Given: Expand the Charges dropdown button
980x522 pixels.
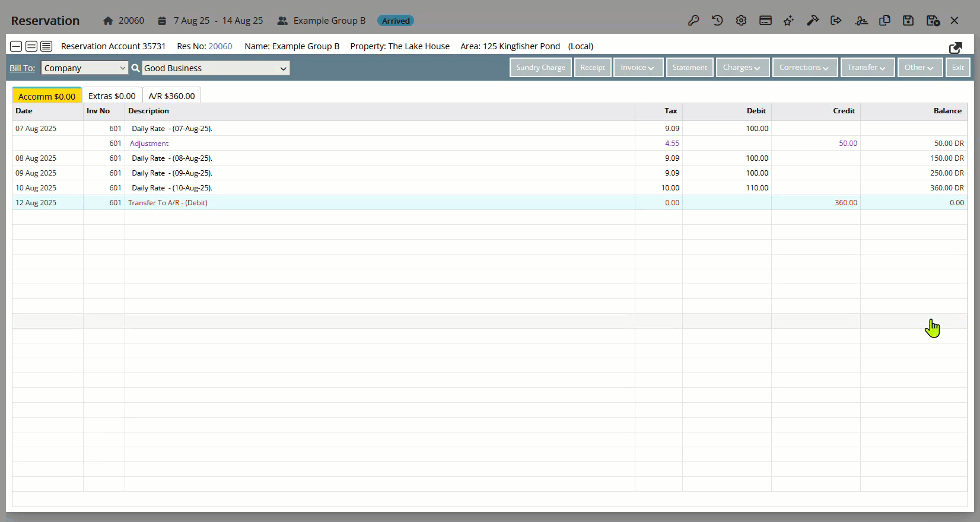Looking at the screenshot, I should click(742, 68).
